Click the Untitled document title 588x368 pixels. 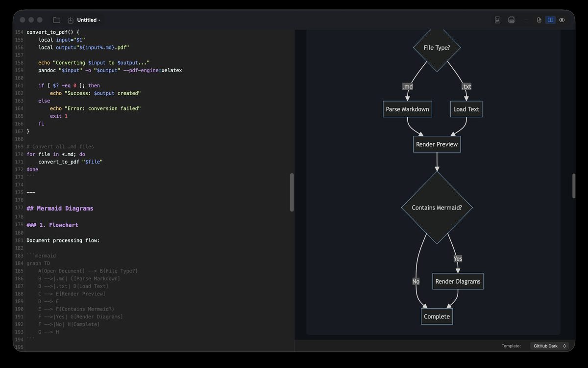(x=87, y=20)
